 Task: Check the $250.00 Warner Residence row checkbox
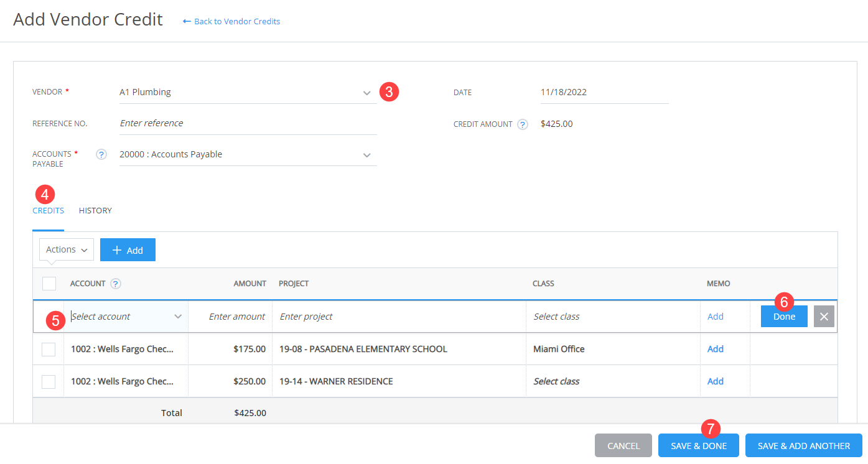click(x=49, y=382)
